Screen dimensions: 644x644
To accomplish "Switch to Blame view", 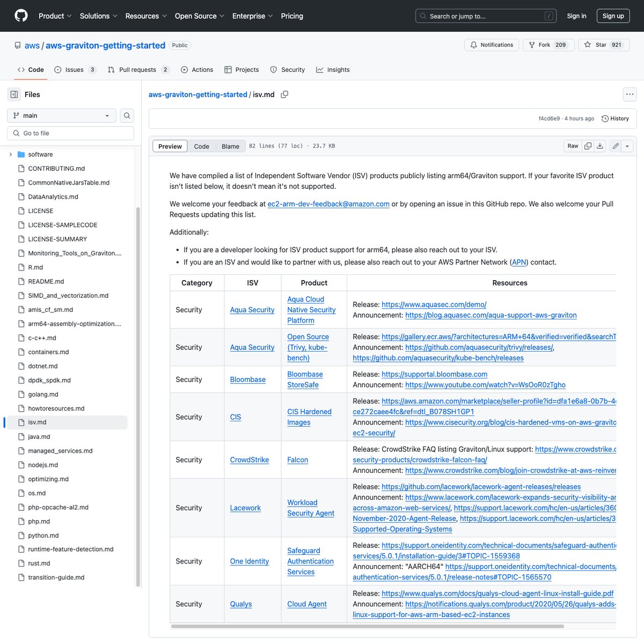I will coord(231,147).
